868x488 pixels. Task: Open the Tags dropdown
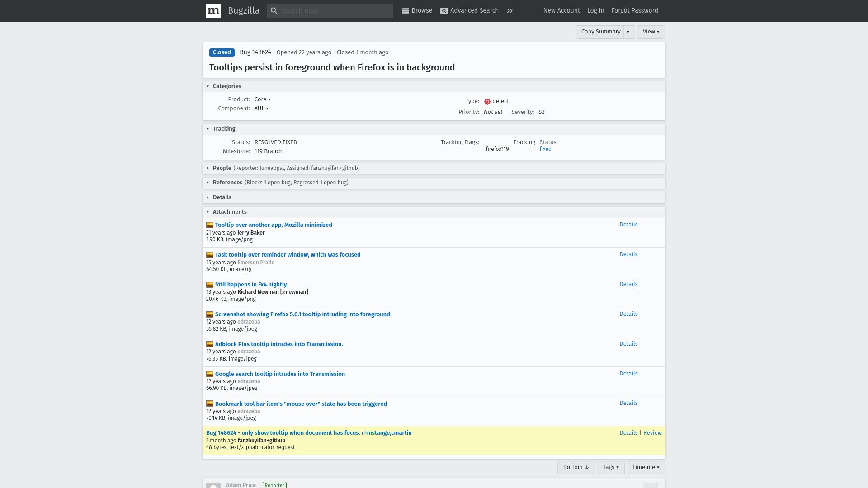[x=611, y=467]
